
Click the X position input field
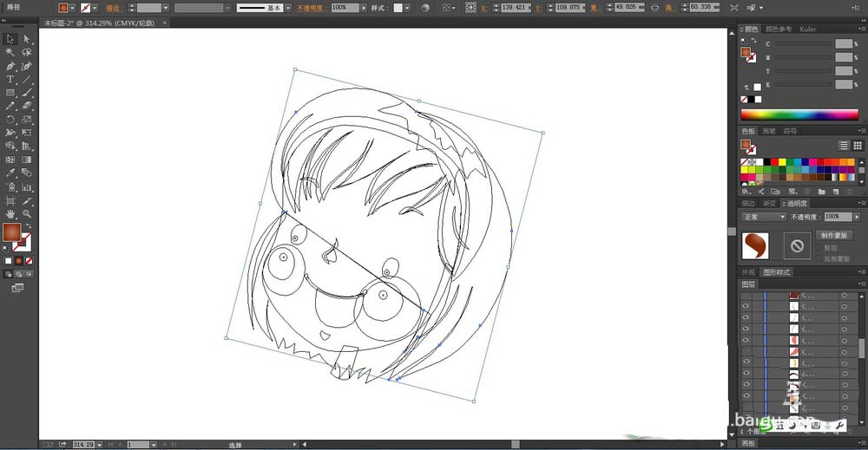[514, 8]
